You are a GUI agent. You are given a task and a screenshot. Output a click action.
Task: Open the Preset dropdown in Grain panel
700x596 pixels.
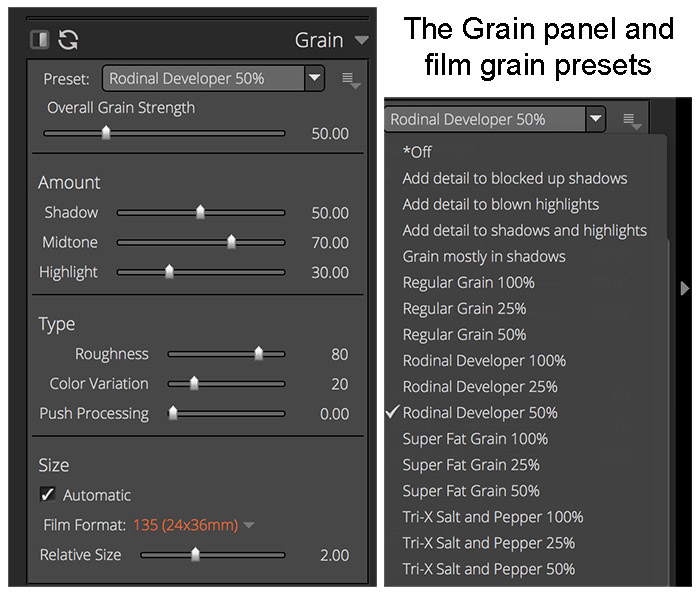(x=213, y=79)
